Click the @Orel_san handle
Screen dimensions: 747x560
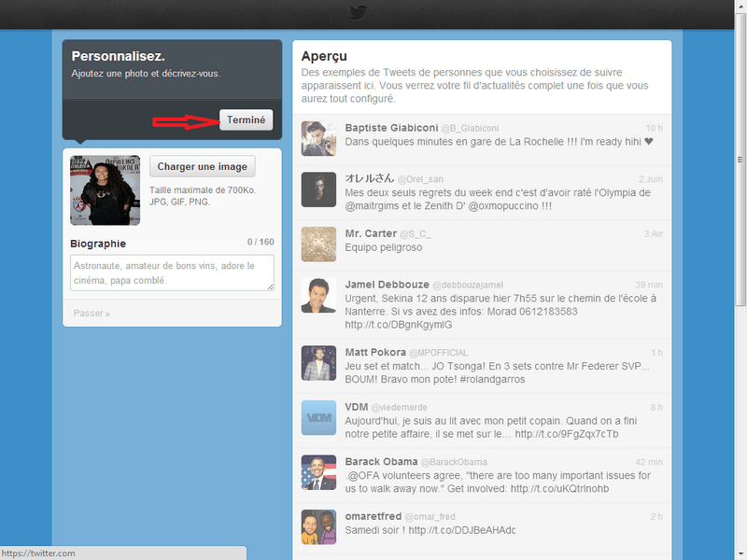click(x=420, y=179)
